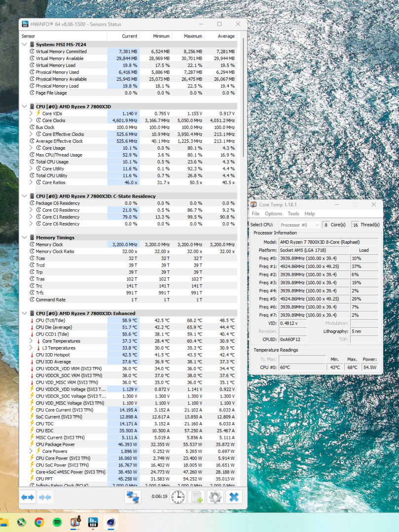Select the CPU PPT row
The width and height of the screenshot is (399, 532).
click(133, 479)
